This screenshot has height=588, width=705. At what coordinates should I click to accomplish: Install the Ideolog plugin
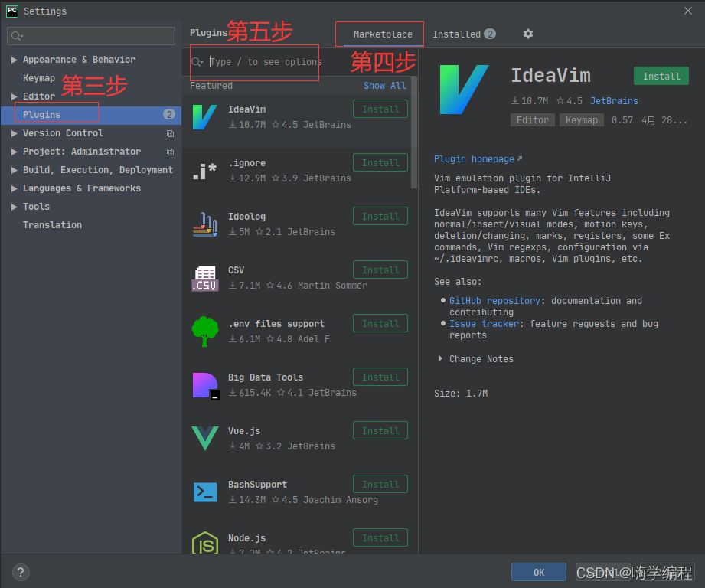pos(380,216)
